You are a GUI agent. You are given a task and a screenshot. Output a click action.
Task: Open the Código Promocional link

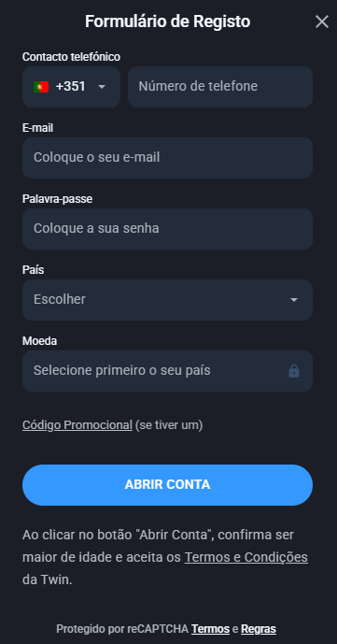[x=77, y=425]
